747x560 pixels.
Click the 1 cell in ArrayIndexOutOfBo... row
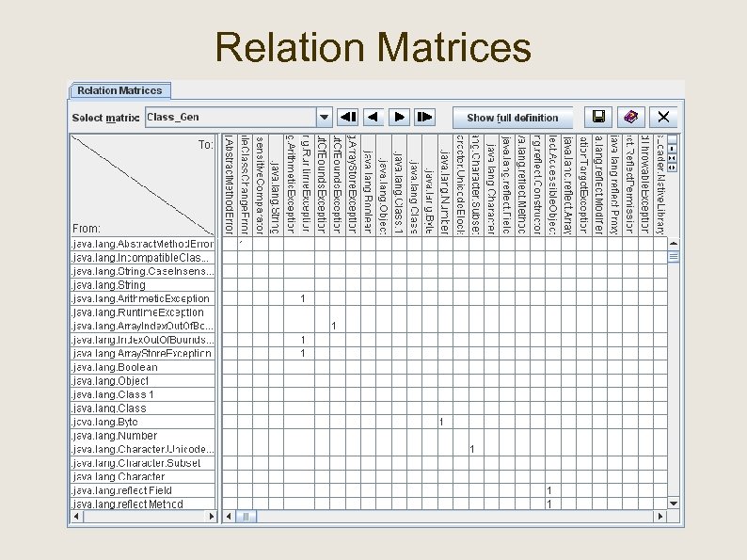click(338, 326)
